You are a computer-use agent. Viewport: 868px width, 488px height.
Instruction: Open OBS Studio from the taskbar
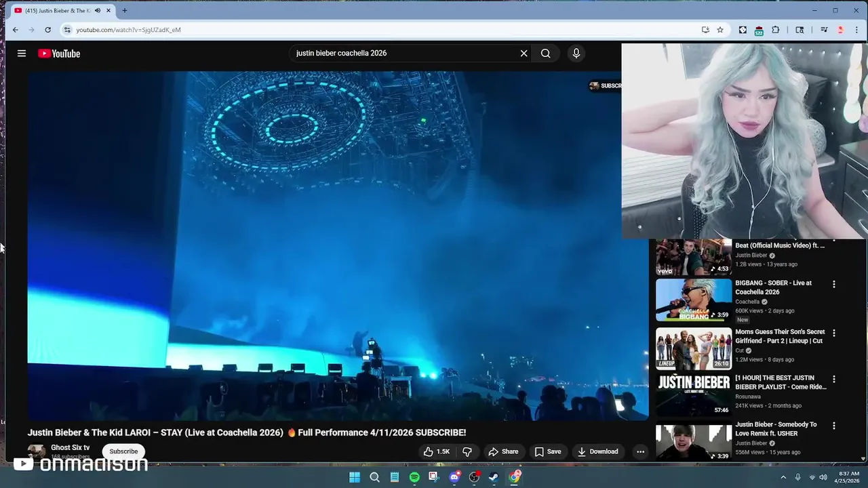click(x=474, y=477)
